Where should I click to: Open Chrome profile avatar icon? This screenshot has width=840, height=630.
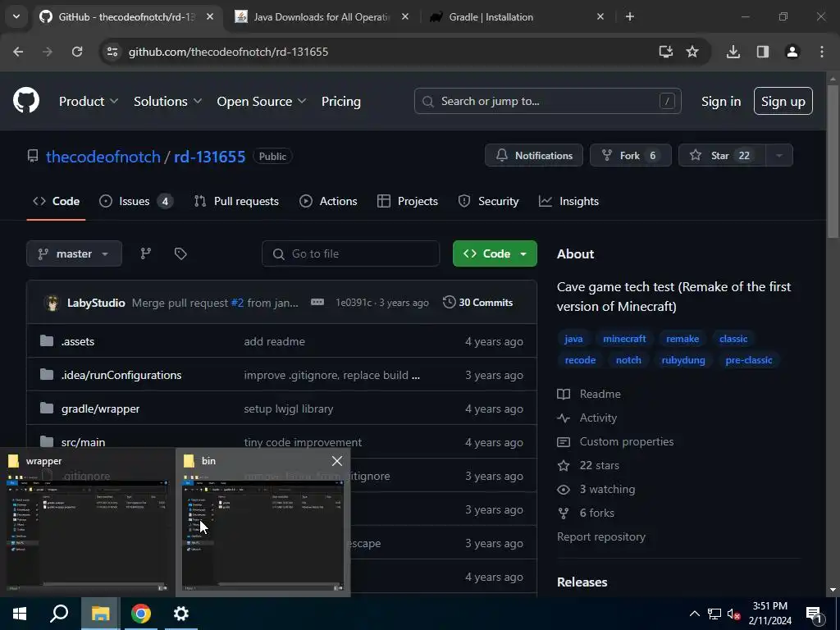click(792, 52)
